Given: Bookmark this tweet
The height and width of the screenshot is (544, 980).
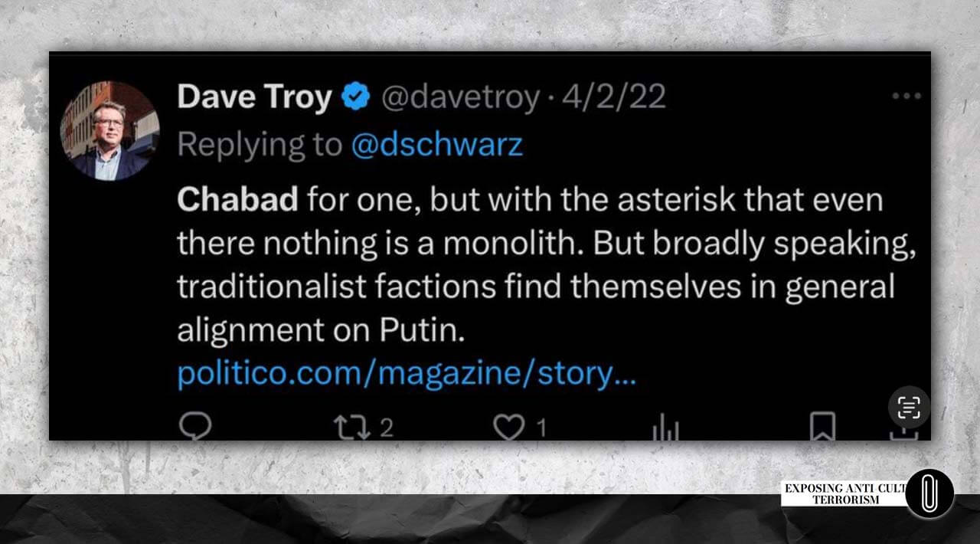Looking at the screenshot, I should coord(822,426).
